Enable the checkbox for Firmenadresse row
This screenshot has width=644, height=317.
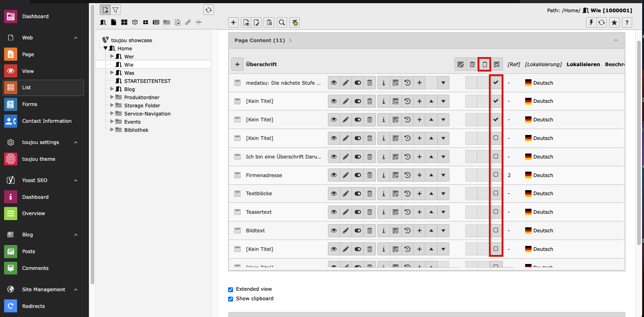496,175
